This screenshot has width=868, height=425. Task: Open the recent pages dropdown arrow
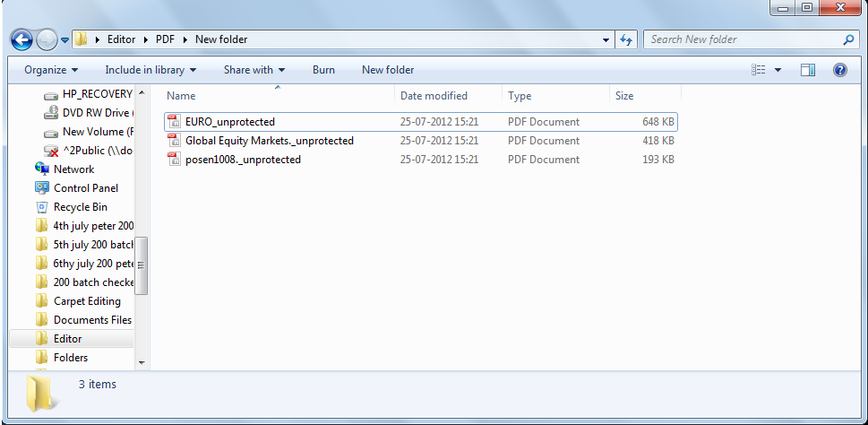(64, 39)
